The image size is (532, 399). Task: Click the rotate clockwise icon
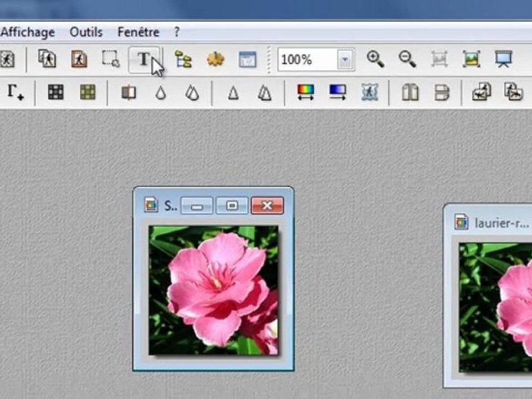click(x=513, y=92)
